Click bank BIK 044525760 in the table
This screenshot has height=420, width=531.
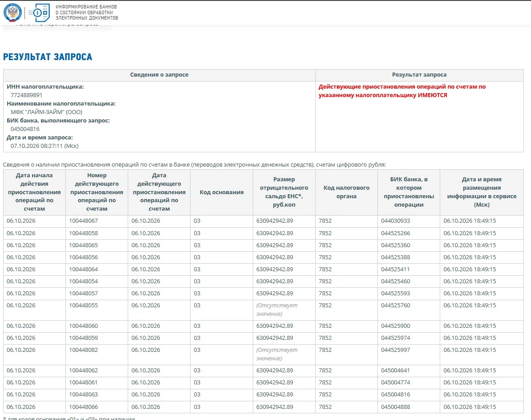pyautogui.click(x=396, y=306)
